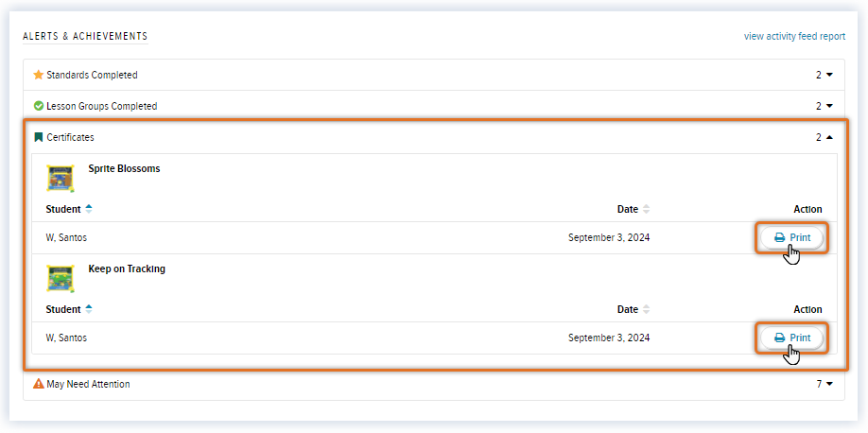This screenshot has width=868, height=433.
Task: Click the Standards Completed star icon
Action: (39, 75)
